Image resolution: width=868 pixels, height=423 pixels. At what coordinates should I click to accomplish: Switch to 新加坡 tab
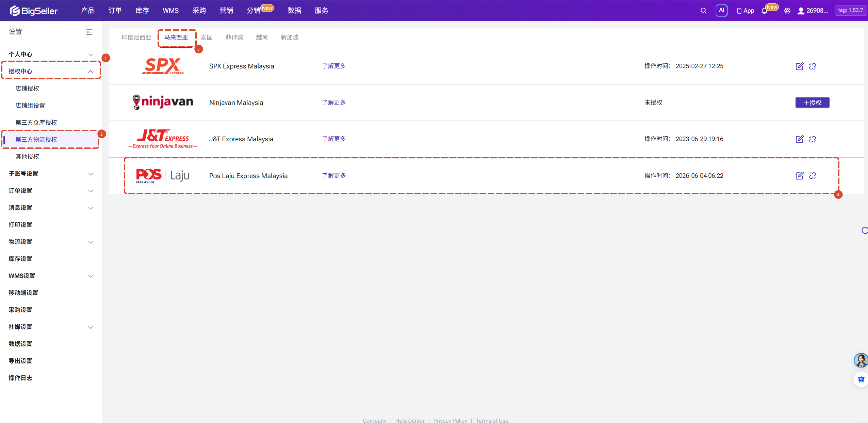[290, 37]
